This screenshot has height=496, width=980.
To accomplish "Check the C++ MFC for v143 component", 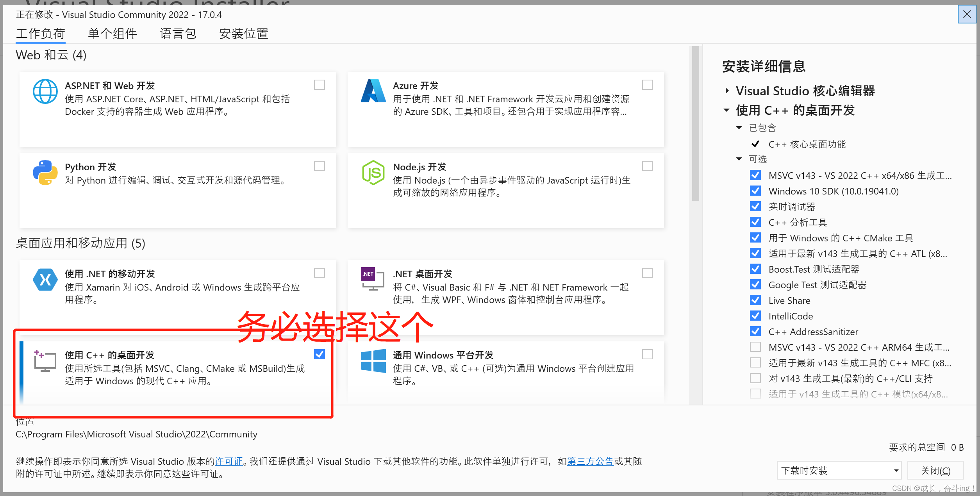I will pyautogui.click(x=755, y=362).
